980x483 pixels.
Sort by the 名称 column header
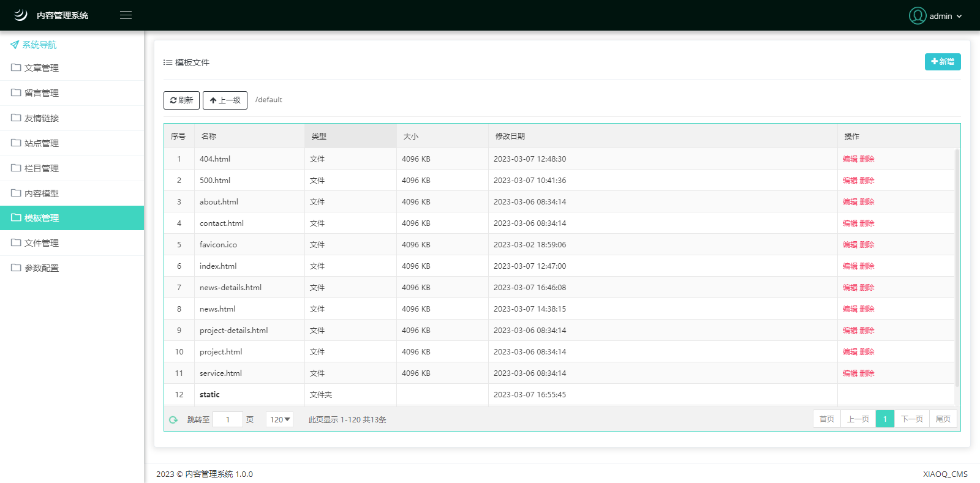pyautogui.click(x=249, y=136)
